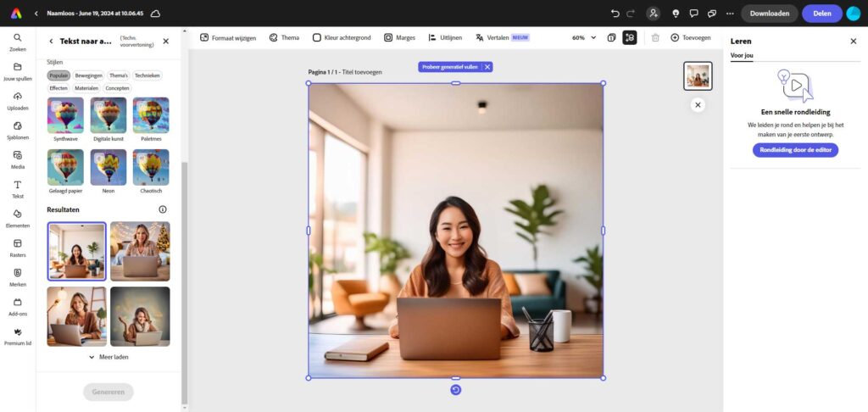Click the Downloaden button
Screen dimensions: 868x412
pyautogui.click(x=770, y=14)
